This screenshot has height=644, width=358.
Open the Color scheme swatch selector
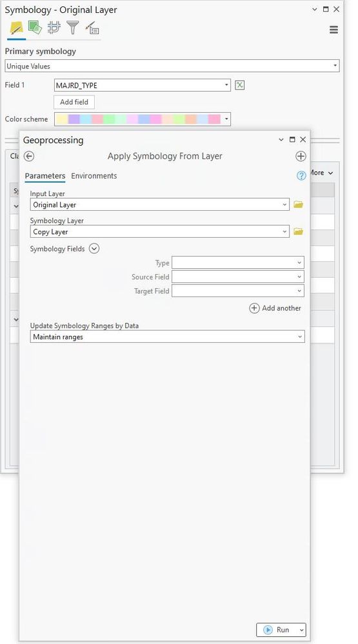coord(142,119)
